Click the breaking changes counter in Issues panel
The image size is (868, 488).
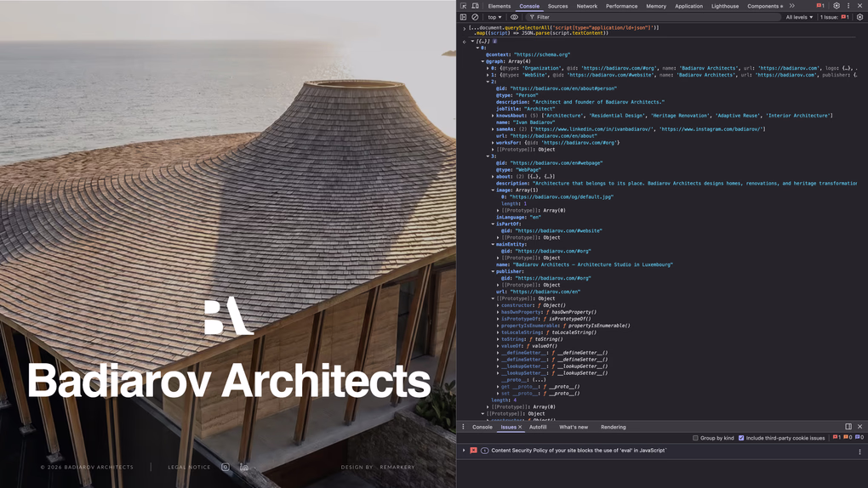(848, 438)
